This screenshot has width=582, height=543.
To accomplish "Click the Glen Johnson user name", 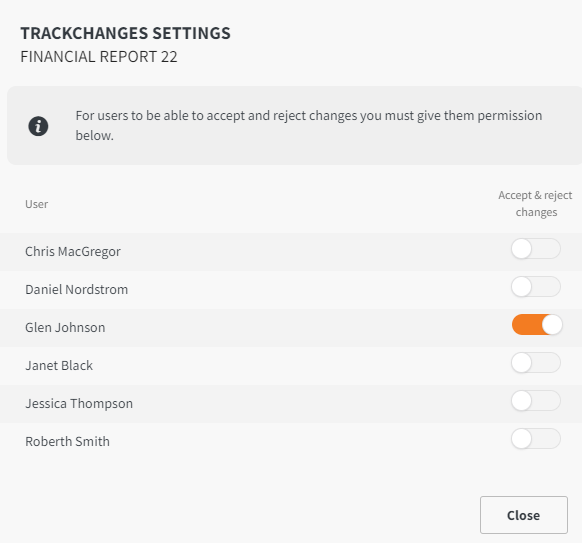I will [x=65, y=328].
